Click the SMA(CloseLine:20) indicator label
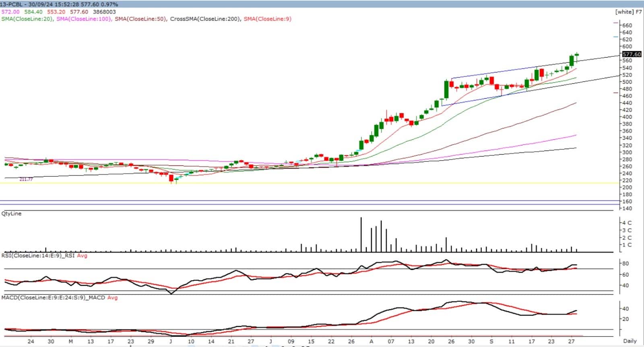This screenshot has height=347, width=644. [x=27, y=19]
